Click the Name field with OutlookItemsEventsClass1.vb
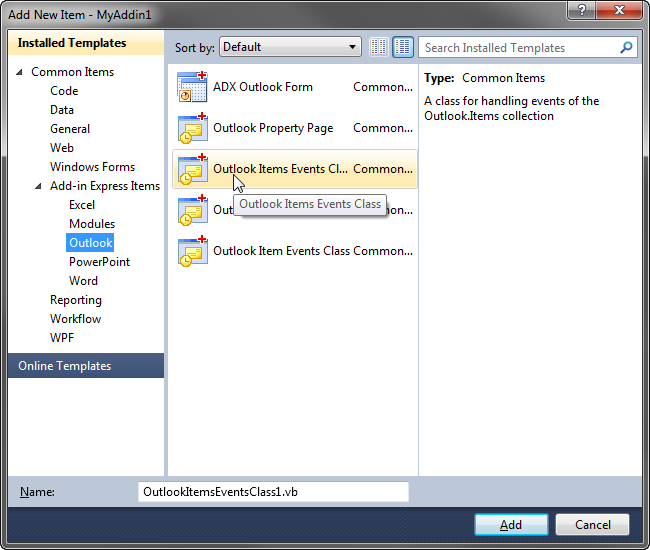Screen dimensions: 650x550 point(273,492)
